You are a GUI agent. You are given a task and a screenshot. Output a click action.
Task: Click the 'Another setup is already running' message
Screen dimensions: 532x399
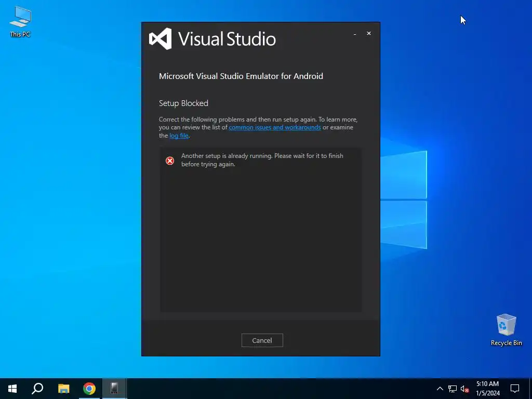click(x=262, y=160)
